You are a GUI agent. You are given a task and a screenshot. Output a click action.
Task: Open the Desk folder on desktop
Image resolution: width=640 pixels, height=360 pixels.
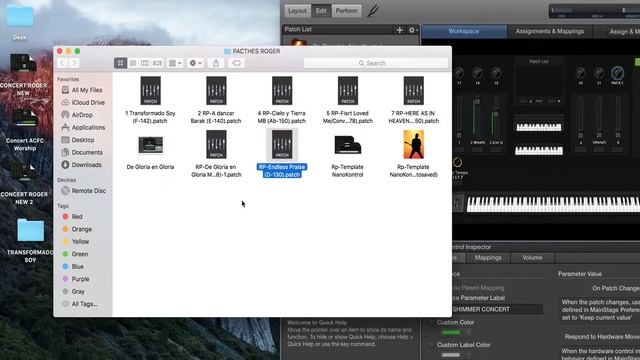[20, 22]
